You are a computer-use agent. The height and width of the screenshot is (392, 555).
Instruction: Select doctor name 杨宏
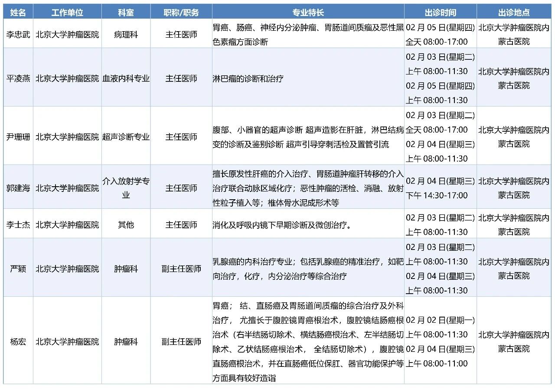[x=18, y=342]
